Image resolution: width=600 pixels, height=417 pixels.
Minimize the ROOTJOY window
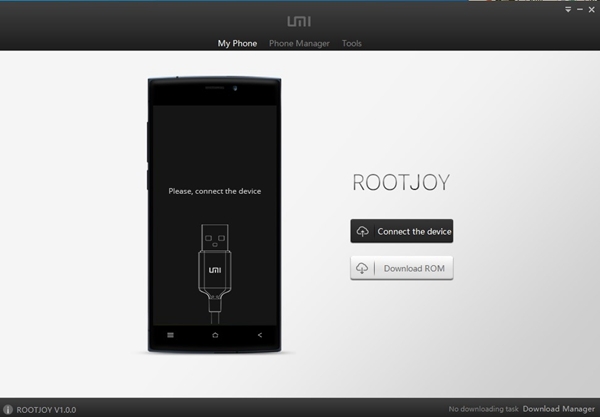coord(580,10)
